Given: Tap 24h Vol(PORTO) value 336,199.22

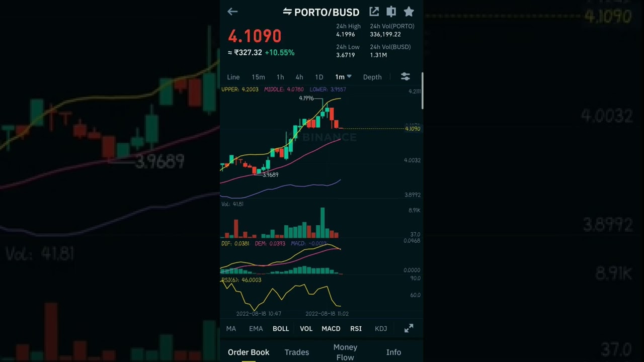Looking at the screenshot, I should pyautogui.click(x=385, y=34).
